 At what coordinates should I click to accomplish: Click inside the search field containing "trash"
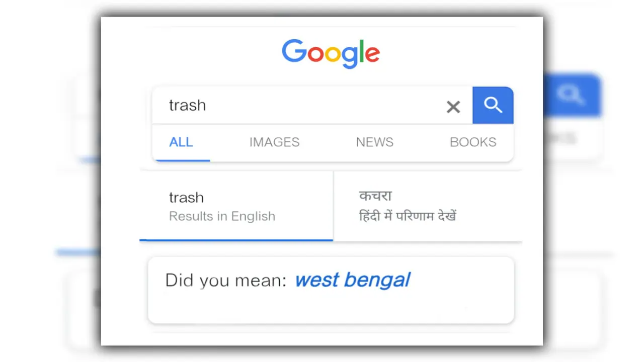[302, 106]
